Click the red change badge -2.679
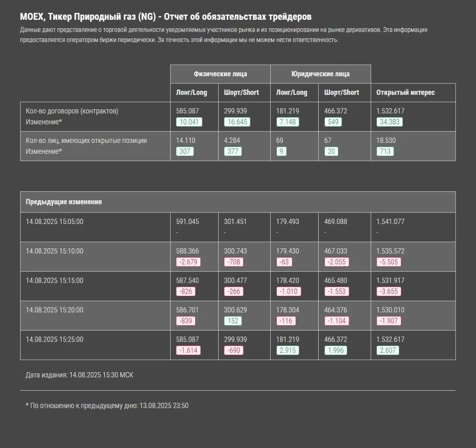The height and width of the screenshot is (448, 476). 188,262
